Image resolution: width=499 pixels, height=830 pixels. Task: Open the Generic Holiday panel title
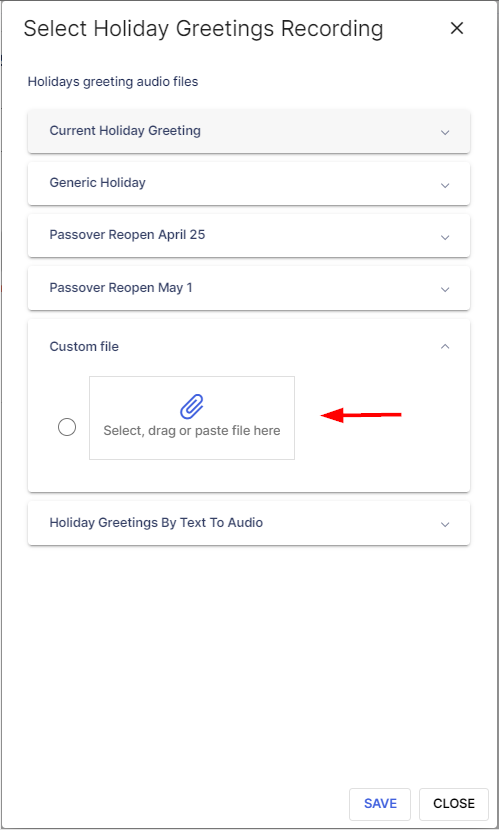[97, 183]
